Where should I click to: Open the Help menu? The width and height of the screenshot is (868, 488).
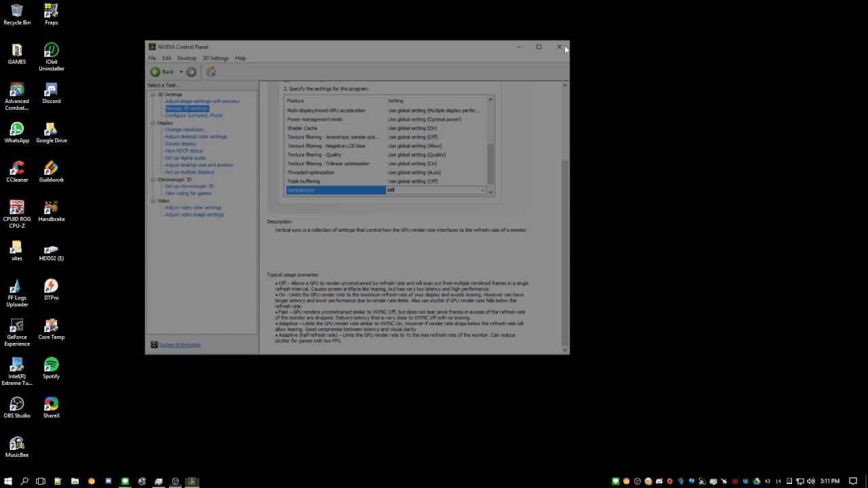(240, 58)
